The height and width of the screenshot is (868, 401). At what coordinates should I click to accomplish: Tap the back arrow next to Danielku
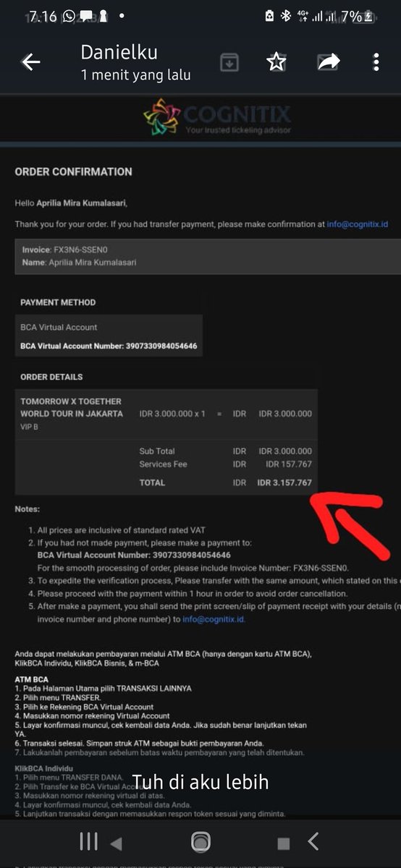[x=30, y=62]
